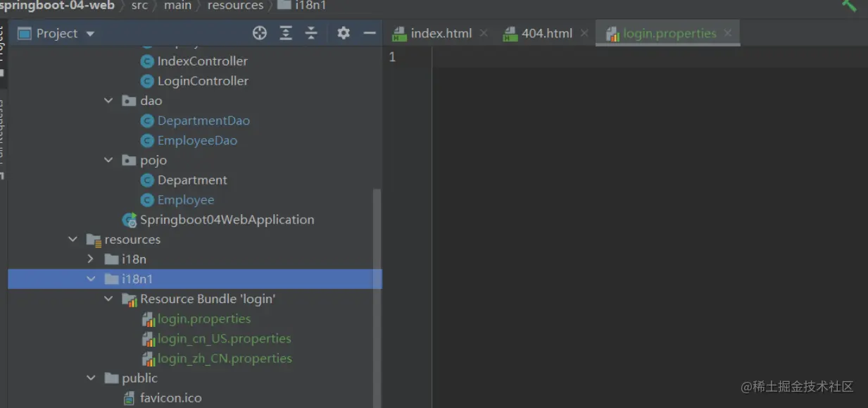Switch to the 404.html tab
This screenshot has width=868, height=408.
point(547,33)
